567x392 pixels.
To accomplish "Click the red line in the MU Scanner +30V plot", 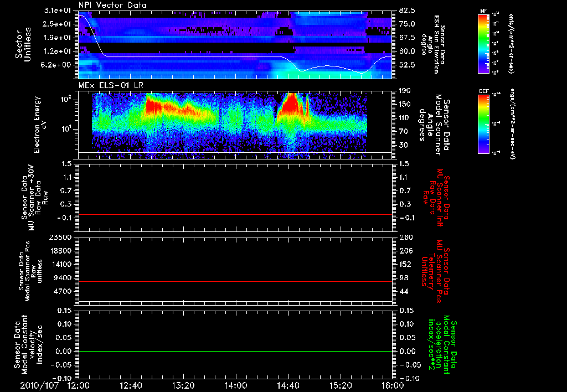I will [x=235, y=214].
